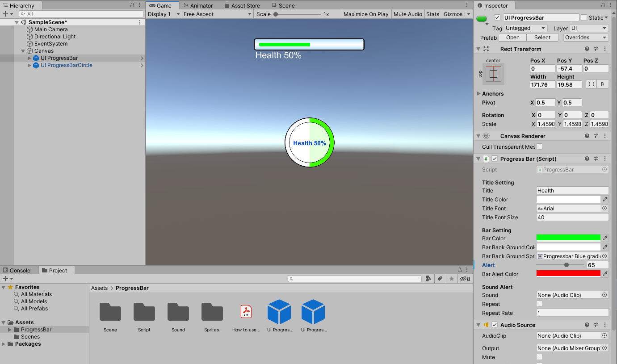The image size is (617, 364).
Task: Expand UI ProgressBarCircle in Hierarchy
Action: point(29,65)
